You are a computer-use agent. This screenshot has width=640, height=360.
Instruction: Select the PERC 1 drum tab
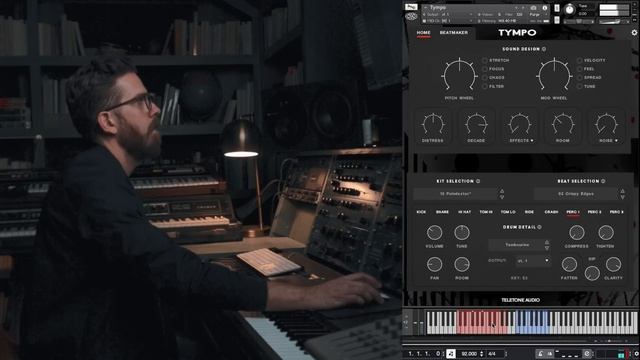[573, 212]
